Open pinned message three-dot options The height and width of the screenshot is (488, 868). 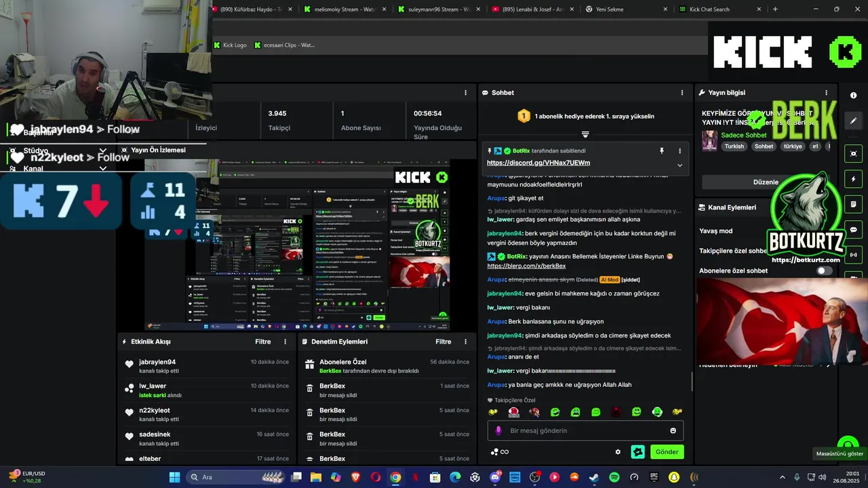coord(679,151)
